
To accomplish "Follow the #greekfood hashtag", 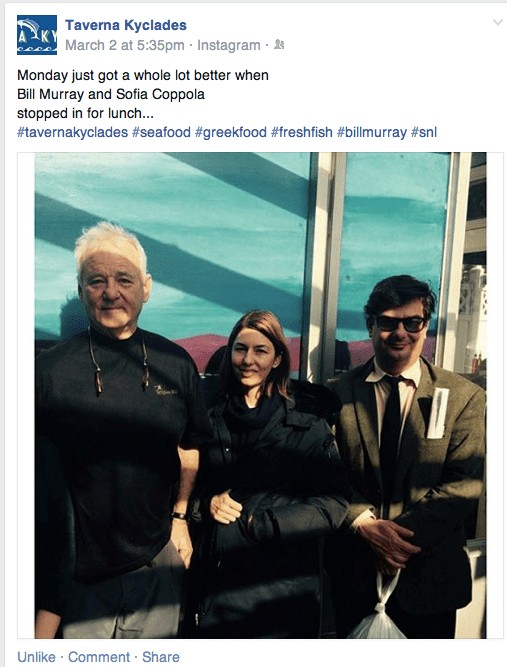I will 231,132.
